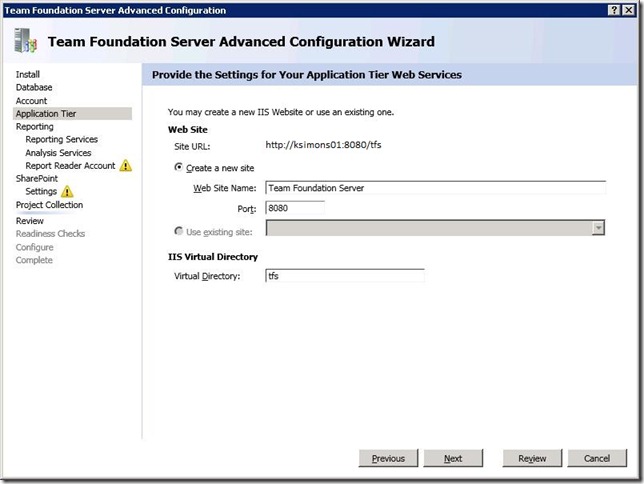Viewport: 644px width, 484px height.
Task: Click the Report Reader Account warning icon
Action: coord(126,166)
